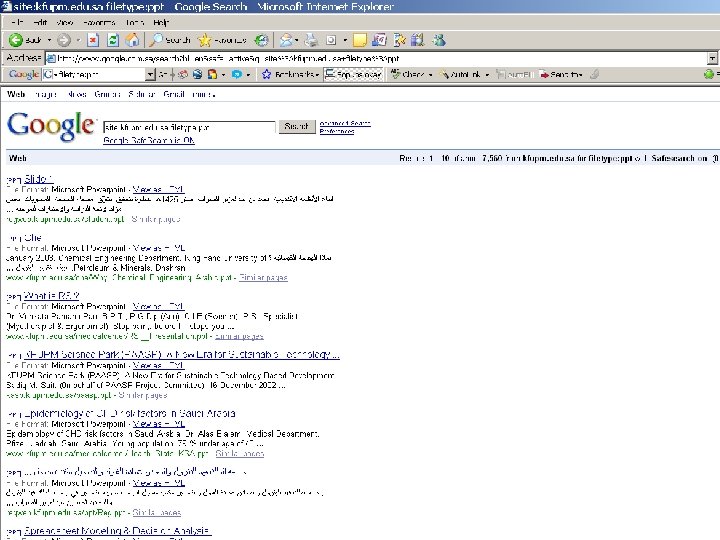Open the What is RSI? result link

coord(51,296)
